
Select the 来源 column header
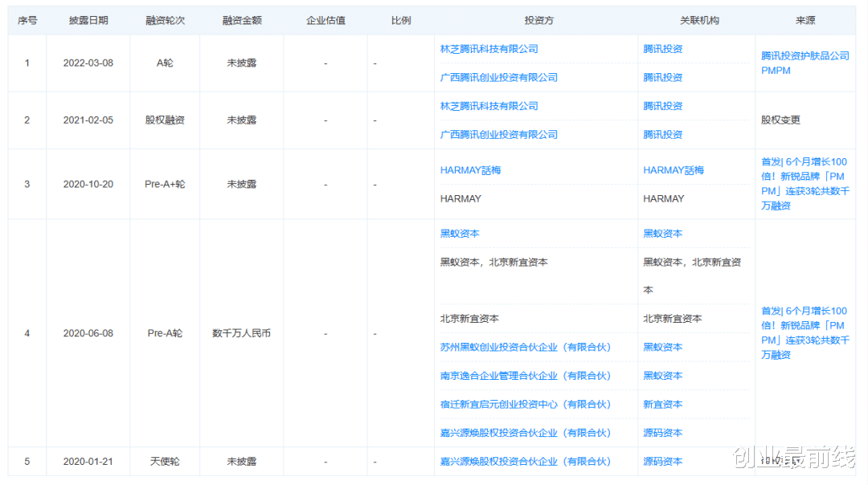tap(805, 20)
